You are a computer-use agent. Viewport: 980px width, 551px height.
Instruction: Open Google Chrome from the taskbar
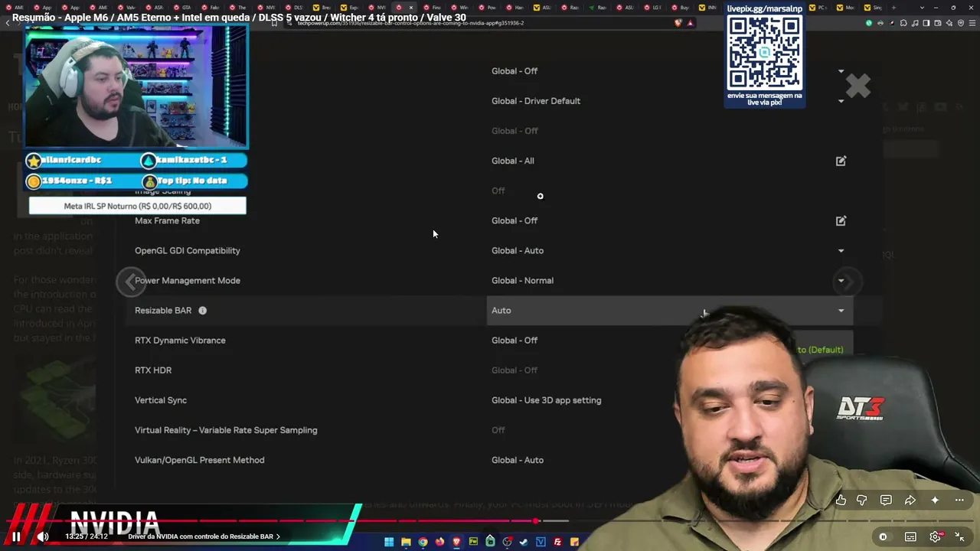(423, 543)
